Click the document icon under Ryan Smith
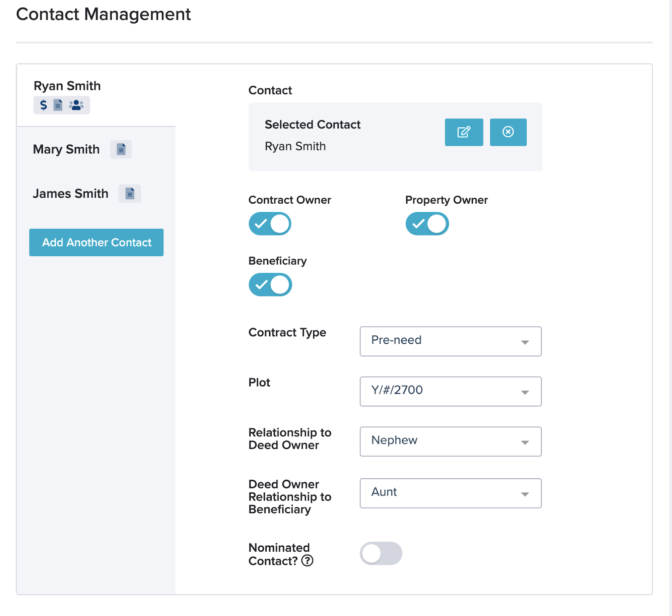Image resolution: width=672 pixels, height=616 pixels. (58, 105)
